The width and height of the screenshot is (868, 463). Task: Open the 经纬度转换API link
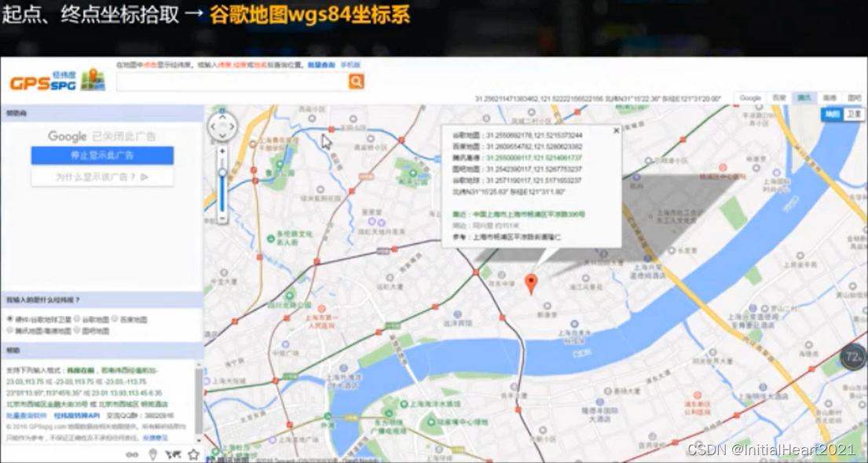tap(76, 415)
